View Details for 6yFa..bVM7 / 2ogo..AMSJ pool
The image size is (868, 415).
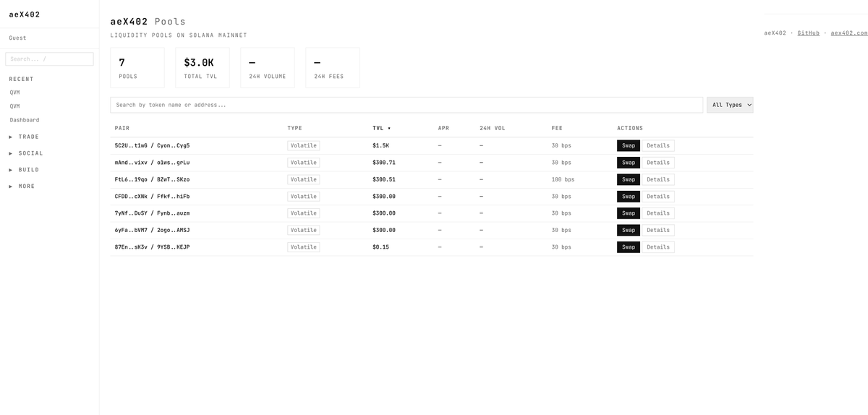click(658, 230)
